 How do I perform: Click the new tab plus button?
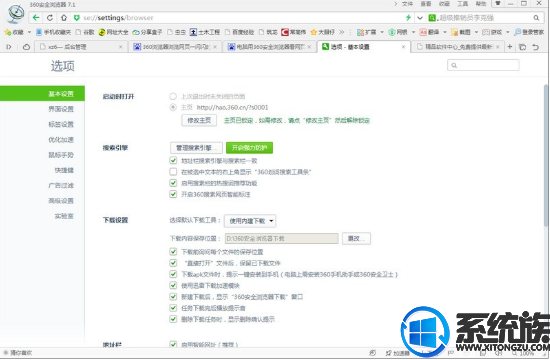[x=510, y=47]
